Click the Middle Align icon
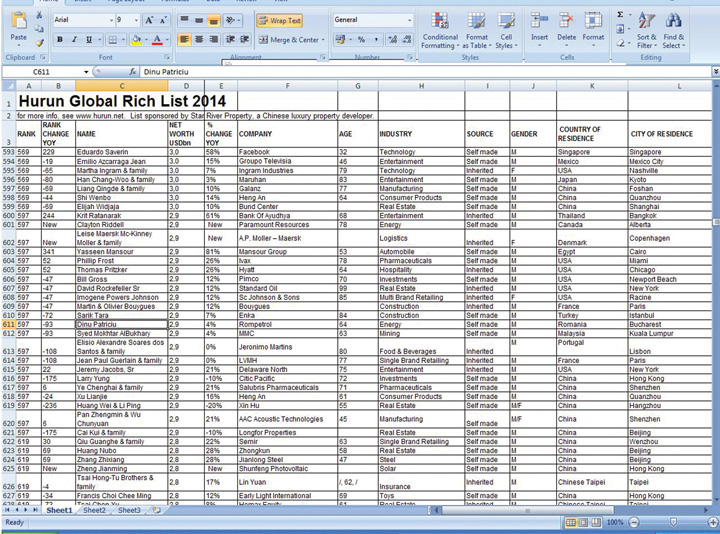The image size is (720, 534). click(x=199, y=20)
